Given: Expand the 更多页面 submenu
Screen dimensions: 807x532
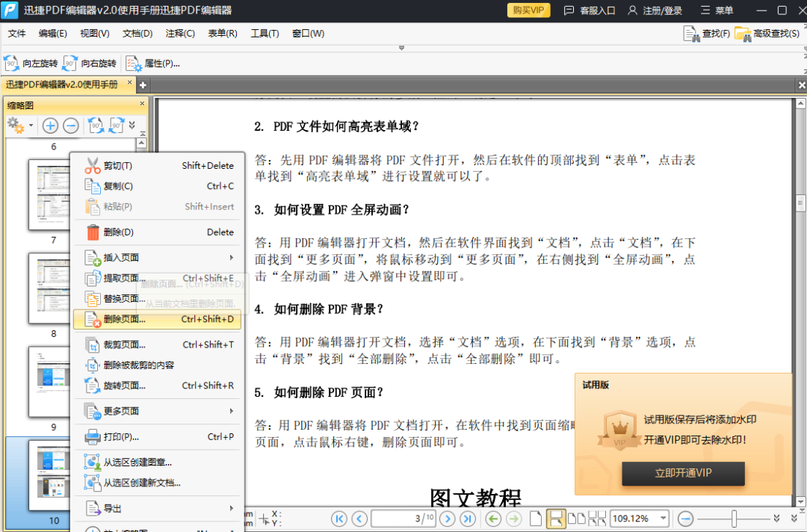Looking at the screenshot, I should (x=158, y=411).
